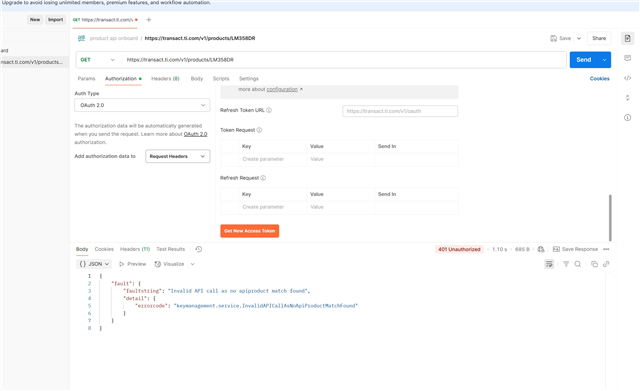The height and width of the screenshot is (391, 640).
Task: Click the Visualize button
Action: point(169,264)
